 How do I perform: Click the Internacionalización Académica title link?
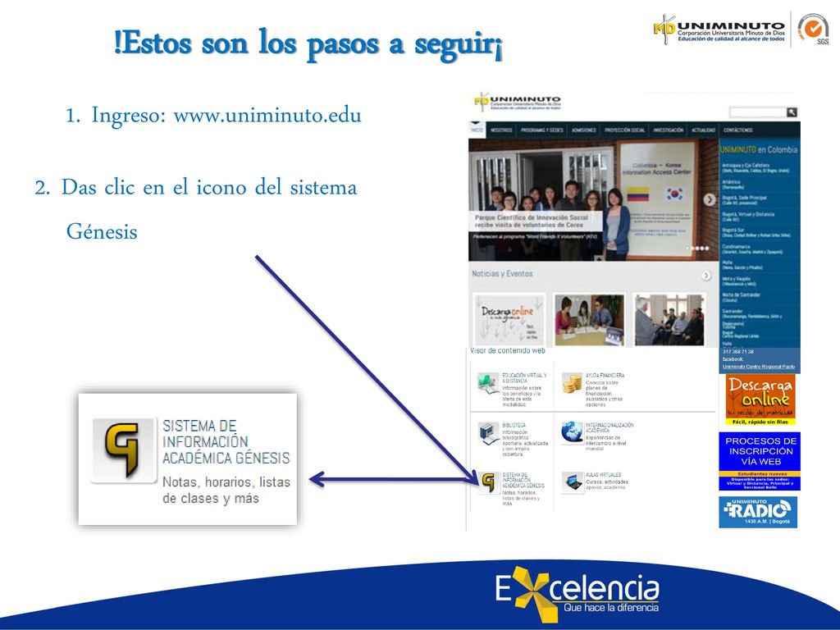click(609, 427)
